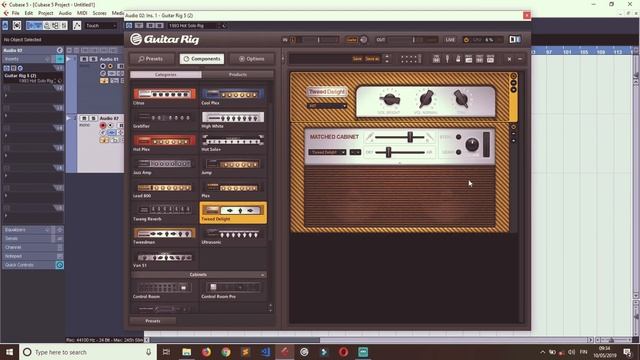Screen dimensions: 640x360
Task: Open the Touch automation mode dropdown
Action: [x=101, y=26]
